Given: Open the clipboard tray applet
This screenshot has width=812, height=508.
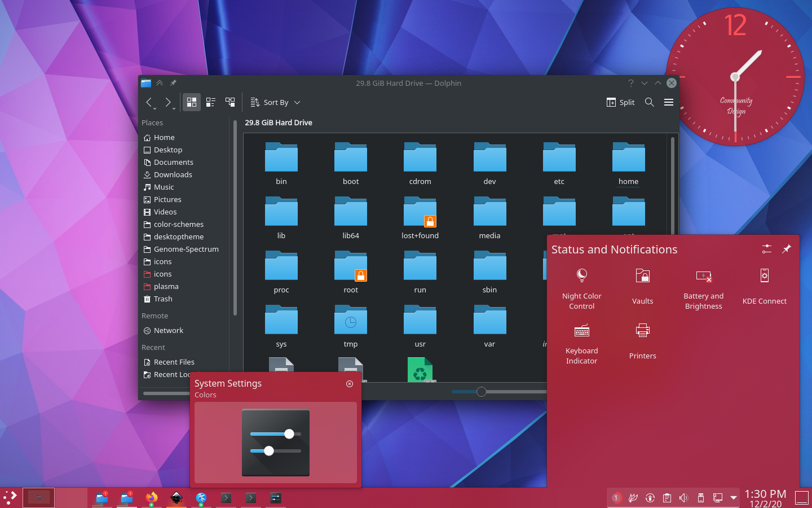Looking at the screenshot, I should [x=667, y=498].
